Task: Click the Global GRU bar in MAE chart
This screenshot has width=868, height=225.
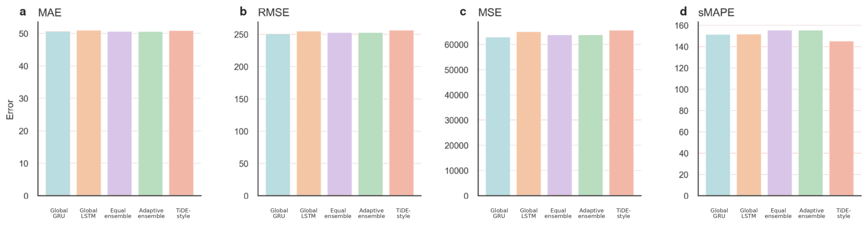Action: click(58, 113)
